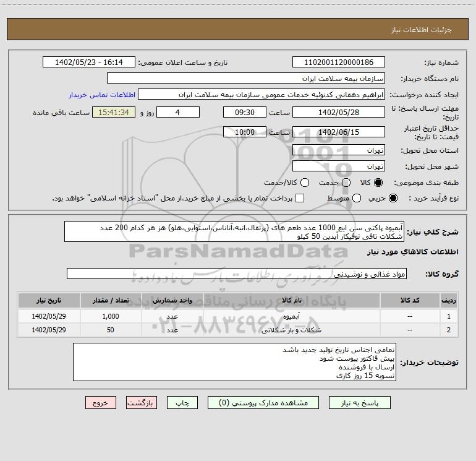Click the need date of row 1

tap(49, 316)
